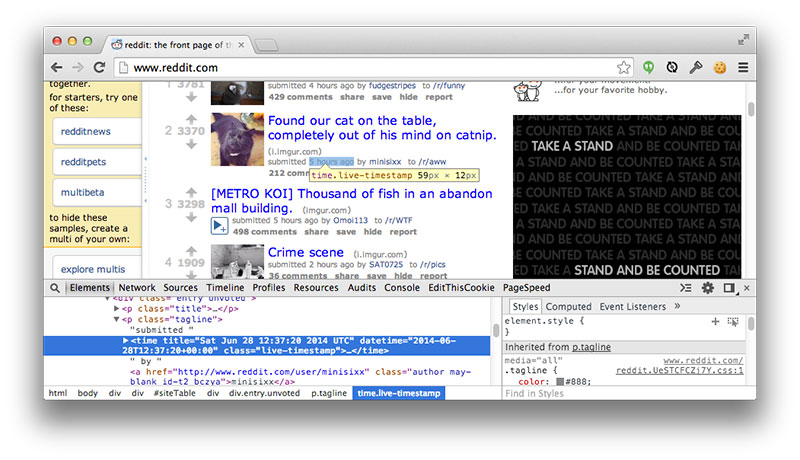This screenshot has width=800, height=460.
Task: Open the Profiles tab
Action: 269,288
